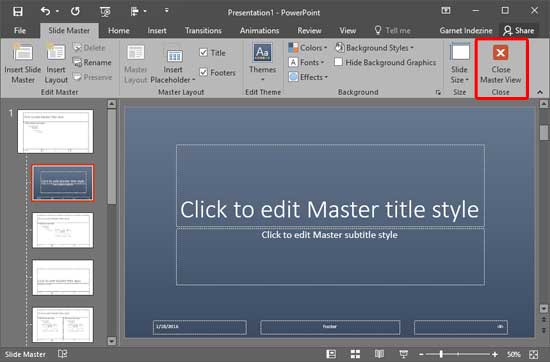Viewport: 550px width, 362px height.
Task: Go to the Review tab
Action: coord(309,31)
